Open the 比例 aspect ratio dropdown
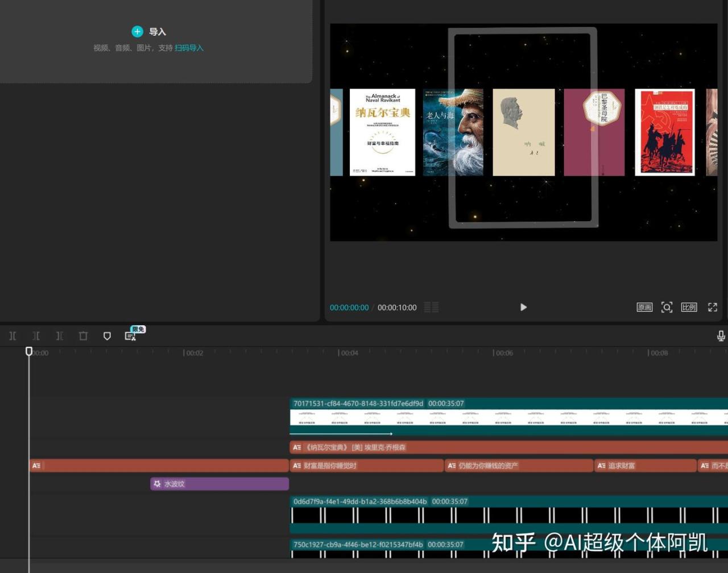The image size is (728, 573). point(689,308)
